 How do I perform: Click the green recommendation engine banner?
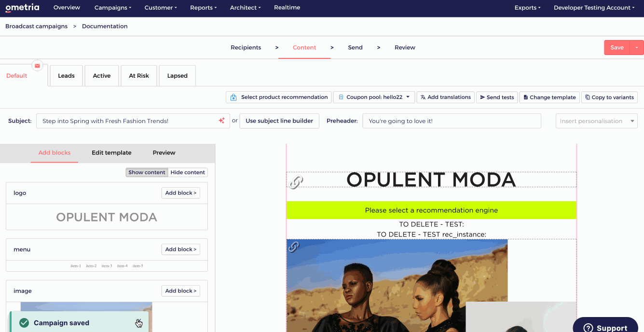431,210
